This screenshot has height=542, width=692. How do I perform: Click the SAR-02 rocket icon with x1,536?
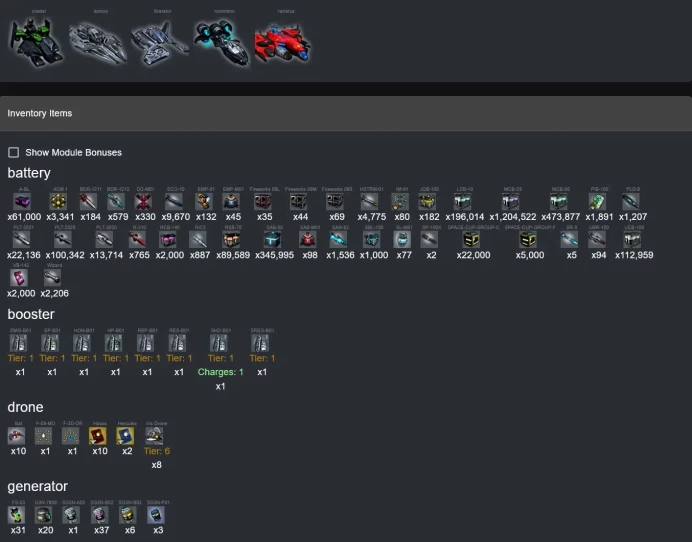(338, 240)
